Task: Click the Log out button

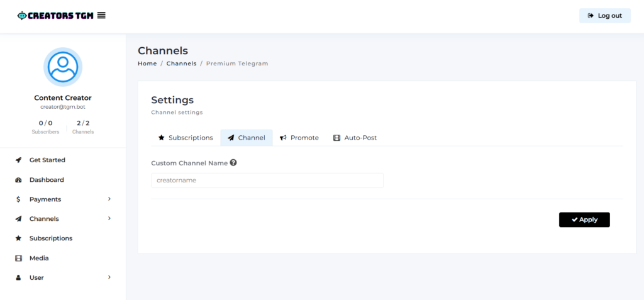Action: (604, 16)
